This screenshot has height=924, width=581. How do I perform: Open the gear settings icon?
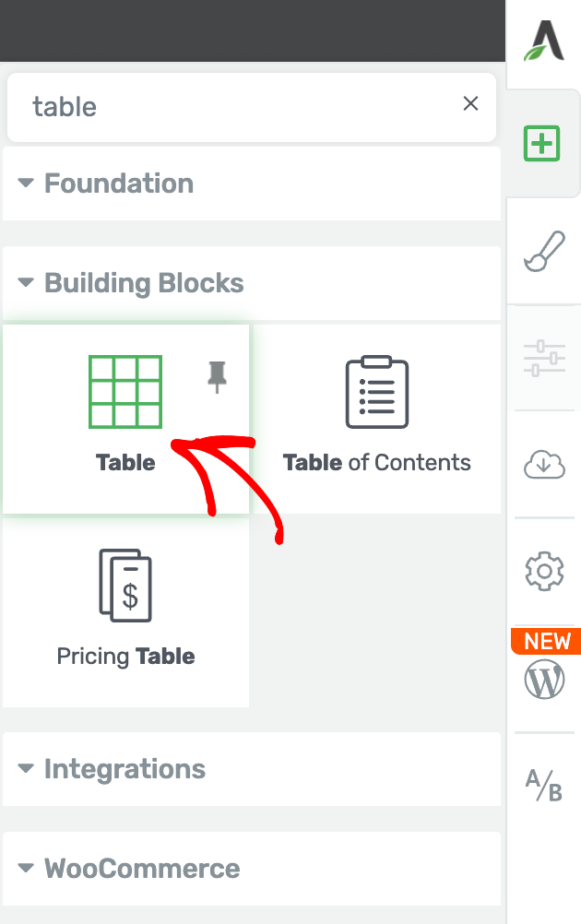[544, 571]
